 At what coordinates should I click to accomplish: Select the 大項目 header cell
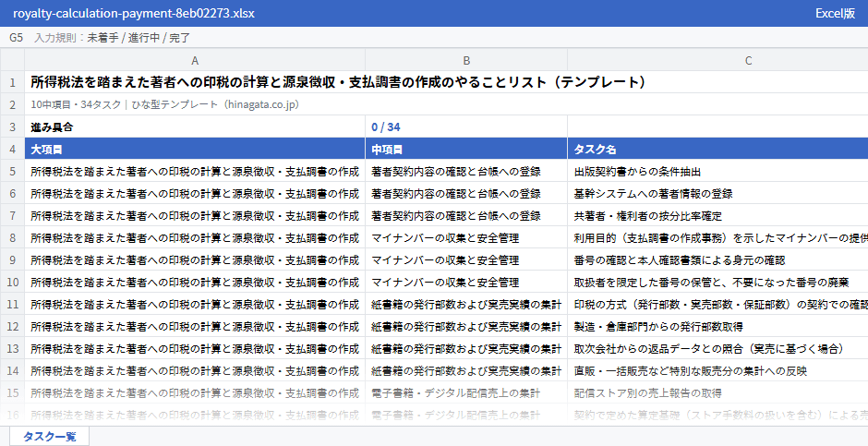pyautogui.click(x=195, y=149)
